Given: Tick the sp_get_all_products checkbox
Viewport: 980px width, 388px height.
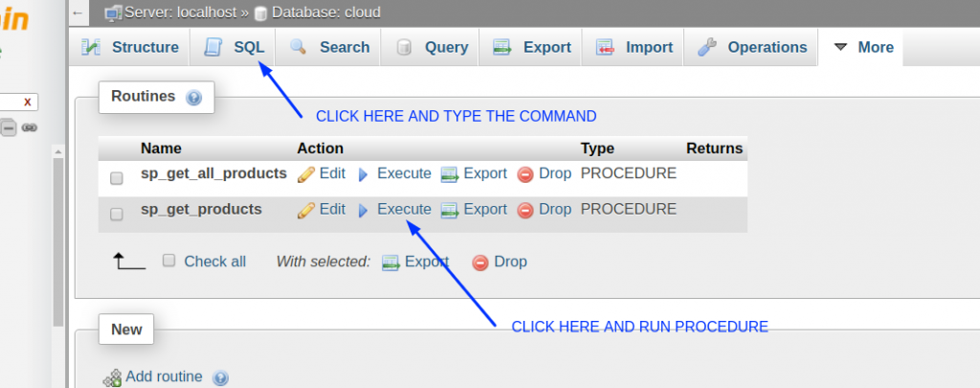Looking at the screenshot, I should click(116, 178).
